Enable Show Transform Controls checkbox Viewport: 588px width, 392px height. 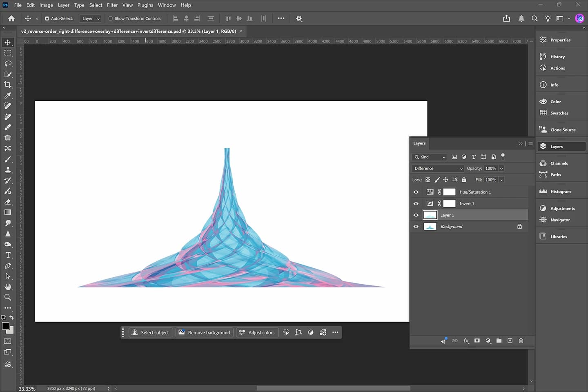click(x=110, y=18)
